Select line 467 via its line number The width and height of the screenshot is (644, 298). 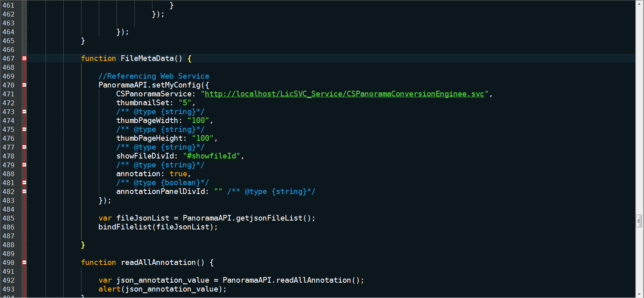coord(8,58)
